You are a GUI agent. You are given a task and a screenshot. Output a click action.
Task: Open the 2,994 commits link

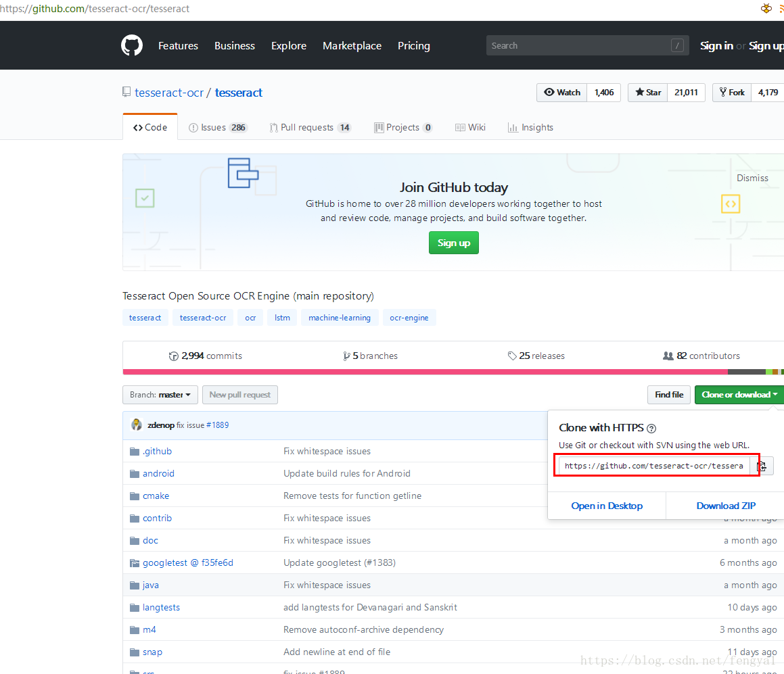point(206,356)
